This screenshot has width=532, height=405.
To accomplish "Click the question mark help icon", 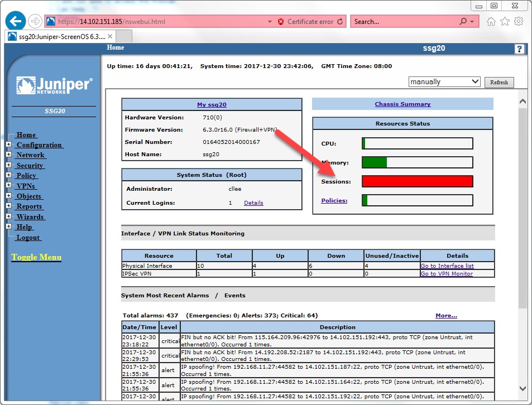I will point(519,49).
